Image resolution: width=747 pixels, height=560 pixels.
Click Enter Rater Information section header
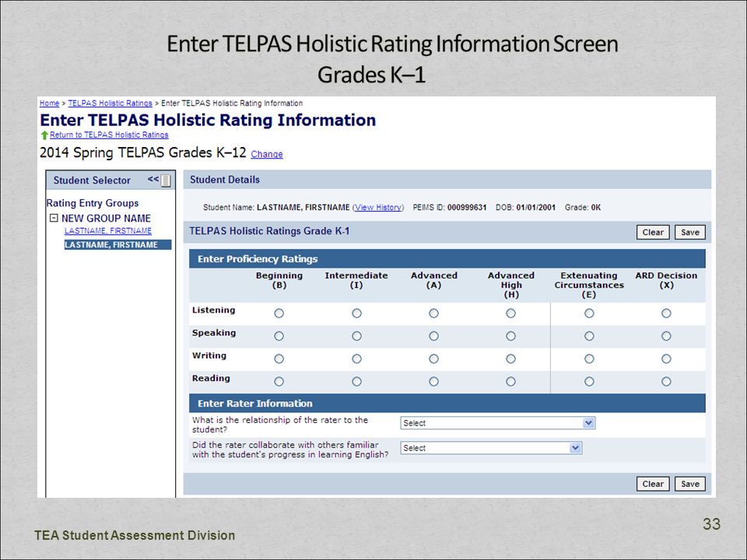pyautogui.click(x=447, y=404)
